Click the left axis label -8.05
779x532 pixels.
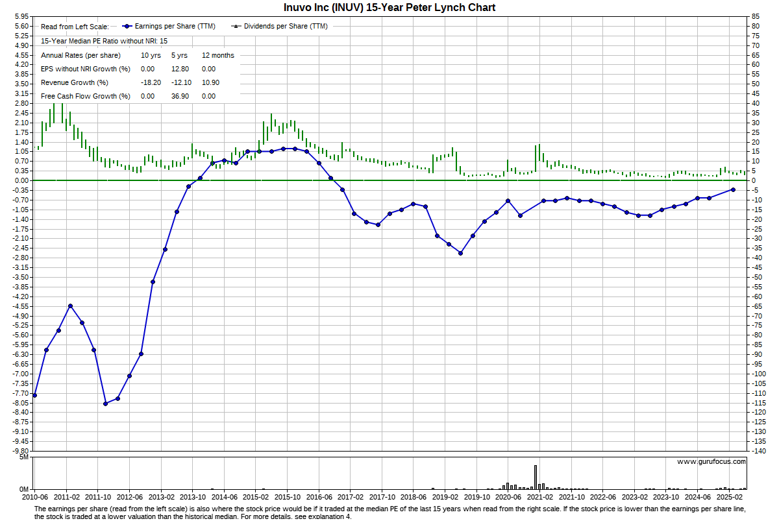point(19,402)
